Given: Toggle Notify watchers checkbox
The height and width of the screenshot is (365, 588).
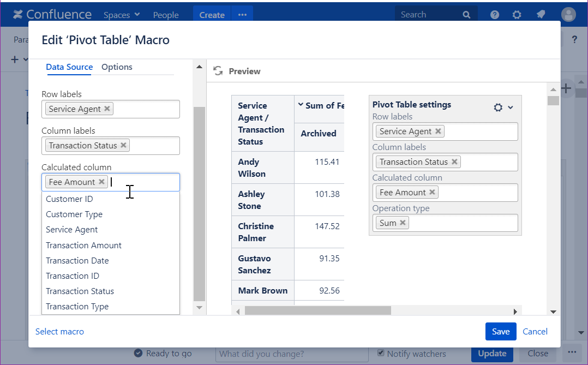Looking at the screenshot, I should 381,353.
